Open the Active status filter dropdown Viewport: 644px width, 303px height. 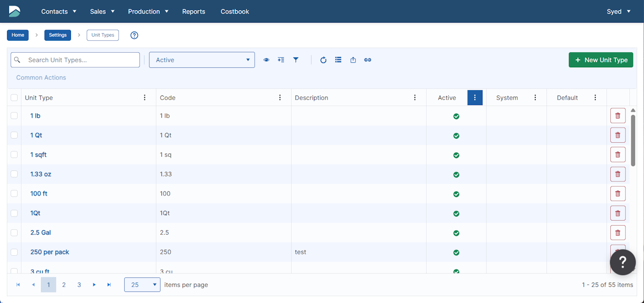point(202,60)
